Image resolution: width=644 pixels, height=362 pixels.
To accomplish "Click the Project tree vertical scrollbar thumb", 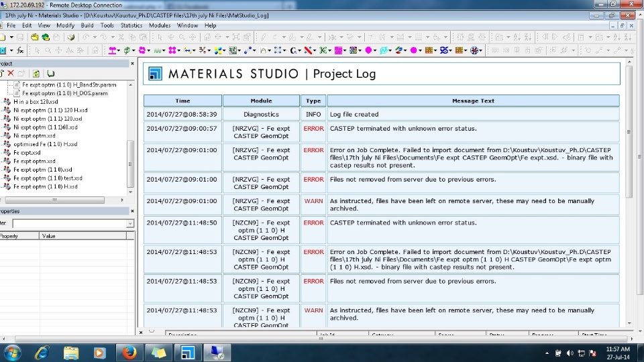I will pos(131,164).
